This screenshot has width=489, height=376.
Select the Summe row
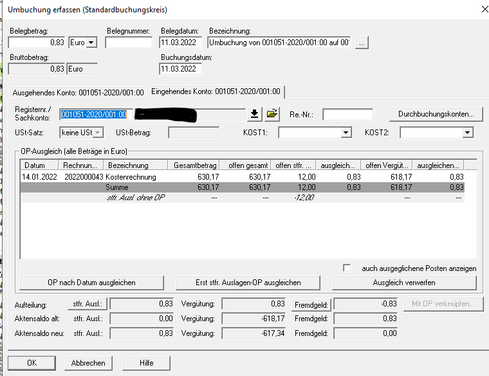243,187
